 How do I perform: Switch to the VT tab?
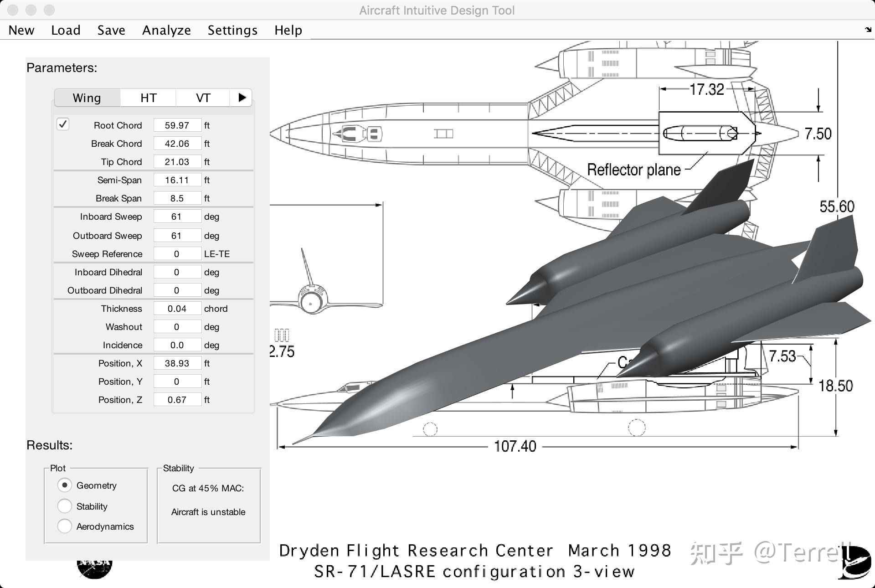203,98
